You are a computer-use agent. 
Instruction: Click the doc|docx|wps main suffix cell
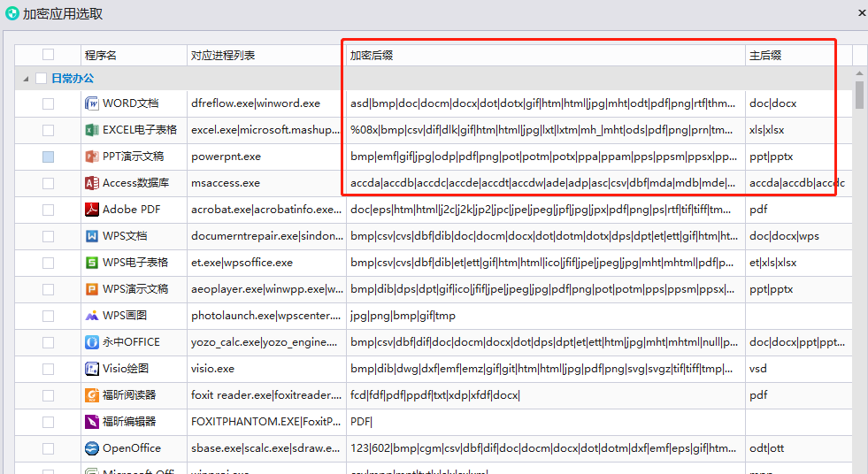pos(799,236)
